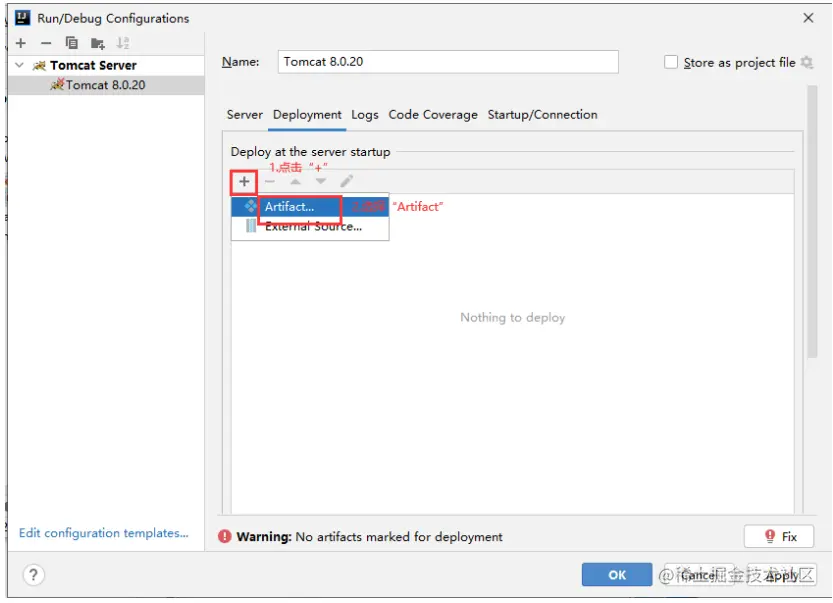Add a new run configuration
This screenshot has height=603, width=833.
(21, 43)
